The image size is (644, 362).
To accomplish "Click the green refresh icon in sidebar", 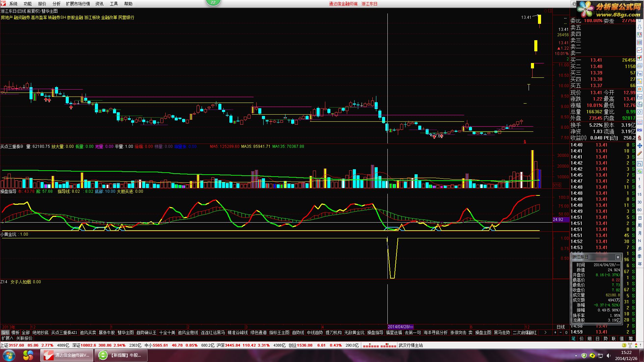I will (x=640, y=171).
